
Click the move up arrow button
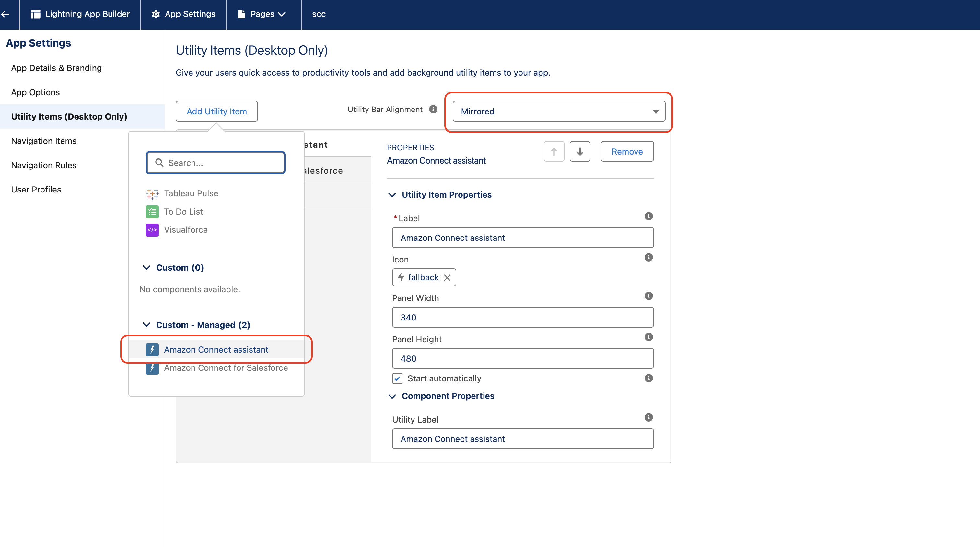554,151
